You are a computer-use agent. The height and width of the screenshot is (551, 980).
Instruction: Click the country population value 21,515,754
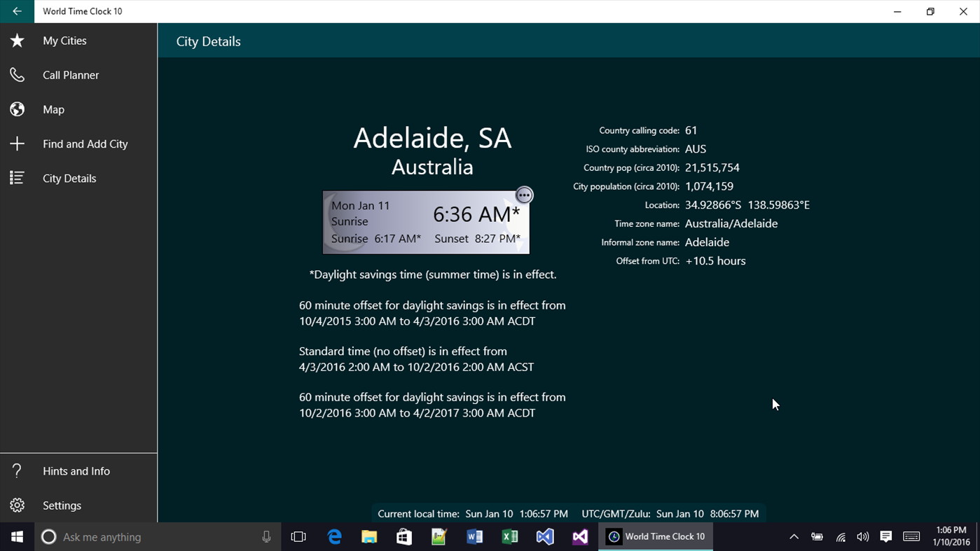pyautogui.click(x=712, y=168)
